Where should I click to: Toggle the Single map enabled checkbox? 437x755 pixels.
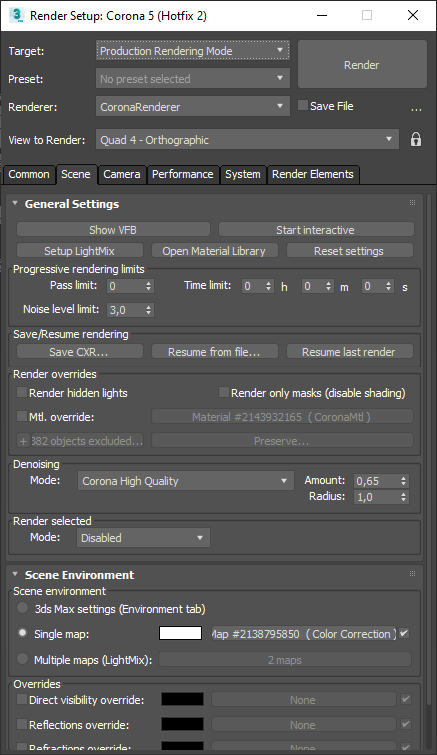[404, 633]
